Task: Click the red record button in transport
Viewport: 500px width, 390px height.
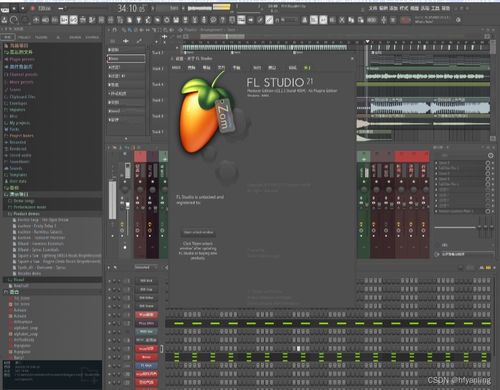Action: [33, 8]
